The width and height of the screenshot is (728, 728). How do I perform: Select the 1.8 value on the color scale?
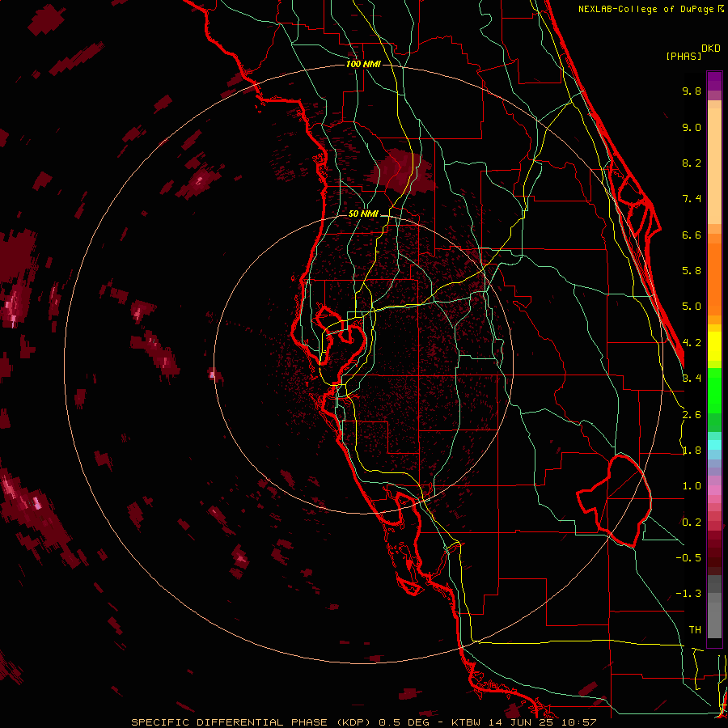pyautogui.click(x=692, y=451)
